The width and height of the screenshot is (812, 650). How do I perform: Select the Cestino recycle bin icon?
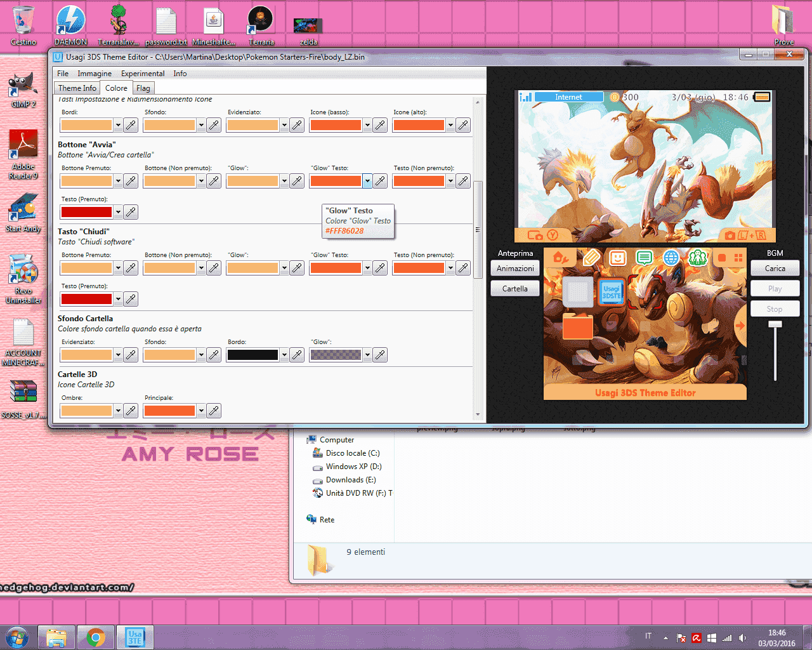(23, 25)
